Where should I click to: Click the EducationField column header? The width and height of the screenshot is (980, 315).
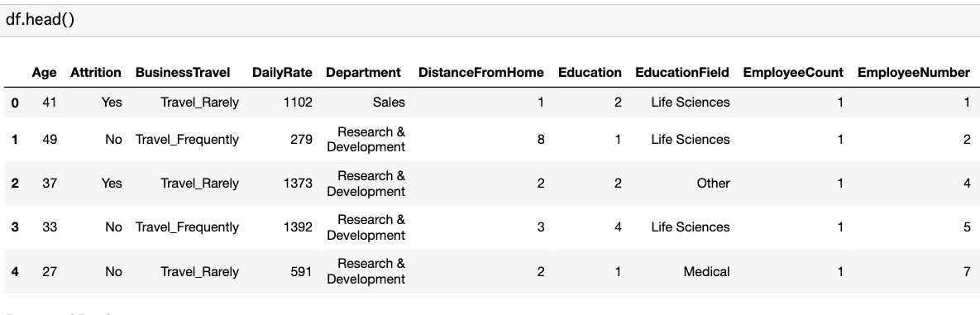682,73
